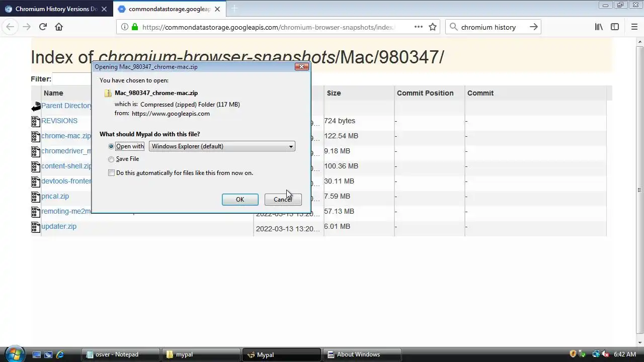Click the taskbar clock showing 6:42 AM
This screenshot has height=362, width=644.
(625, 354)
